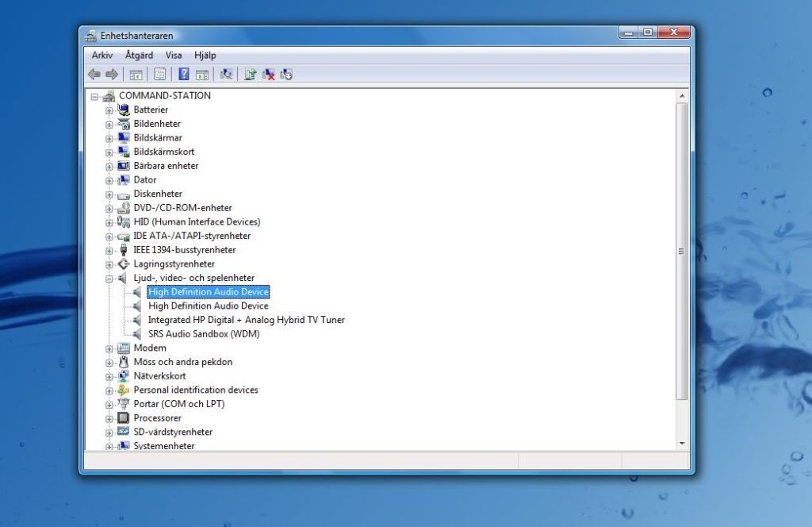The width and height of the screenshot is (812, 527).
Task: Click the IEEE 1394 bus controller icon
Action: tap(123, 250)
